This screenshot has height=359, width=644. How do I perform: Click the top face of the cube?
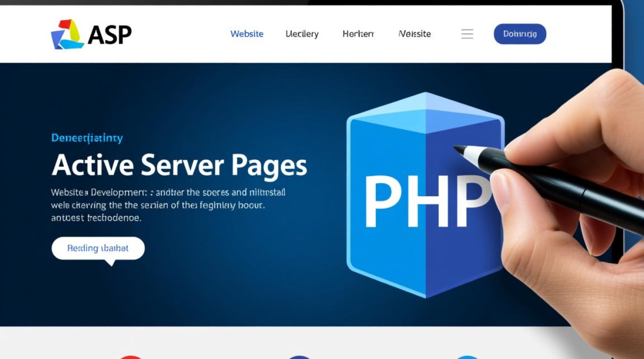[425, 113]
